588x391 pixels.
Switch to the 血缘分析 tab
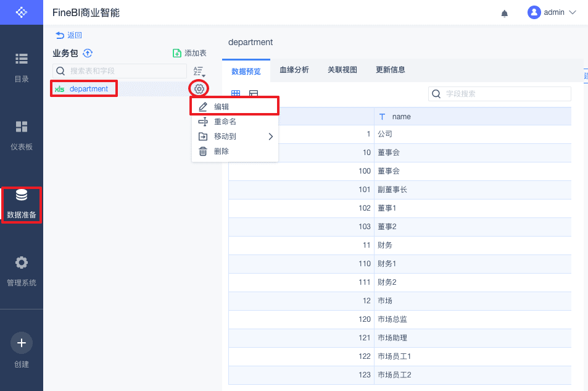[x=294, y=70]
